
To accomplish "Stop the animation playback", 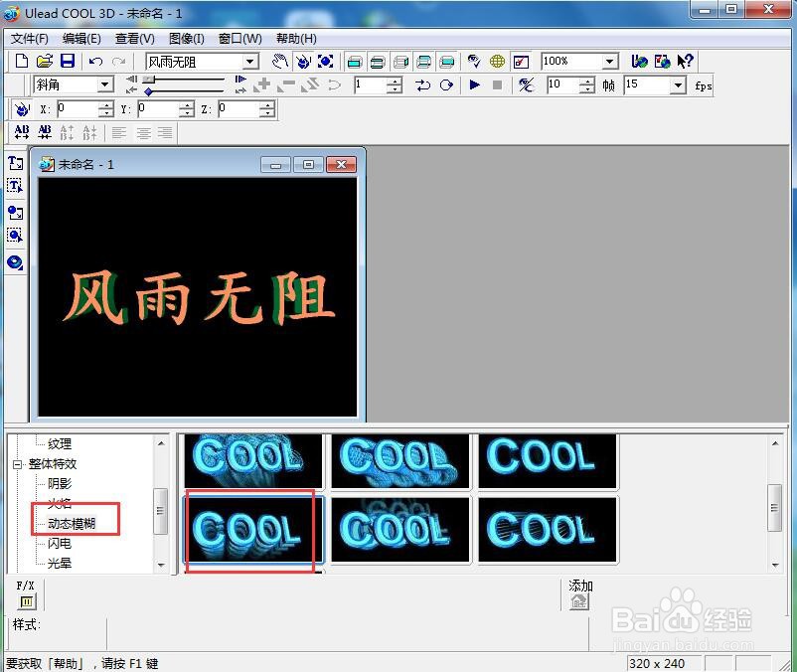I will pyautogui.click(x=498, y=84).
